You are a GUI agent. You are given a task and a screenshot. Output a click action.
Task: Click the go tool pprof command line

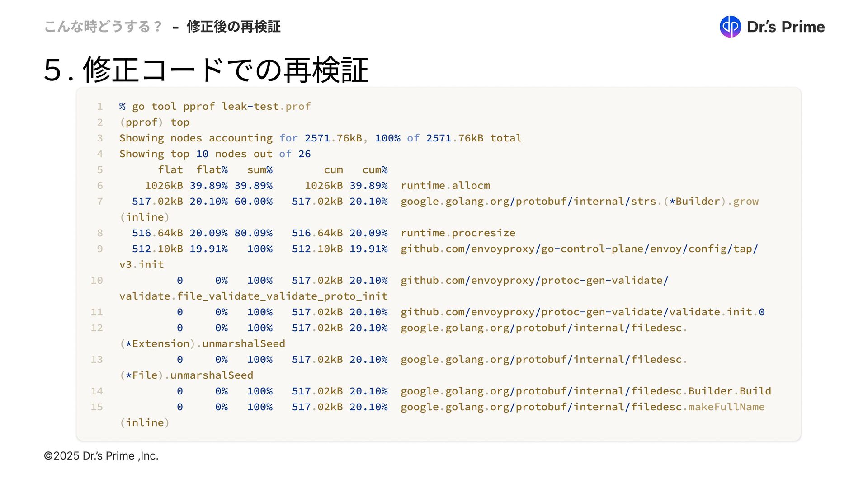[215, 107]
